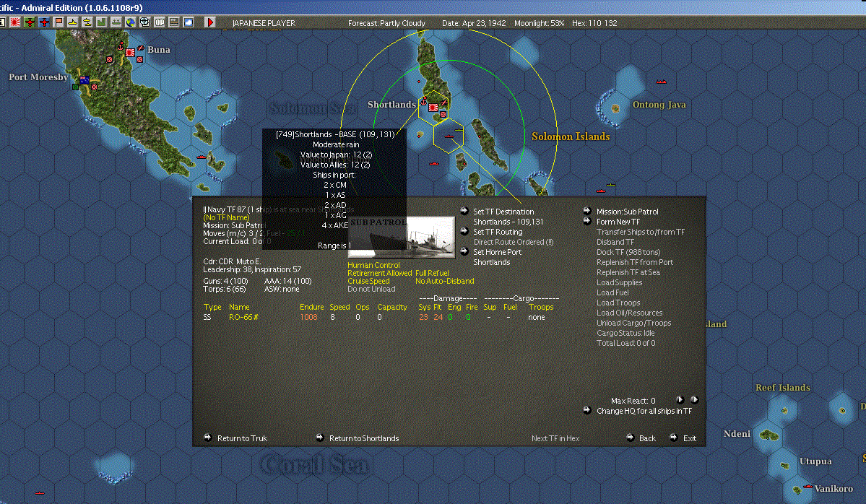The width and height of the screenshot is (866, 504).
Task: Select the red submarine TF in highlighted hex
Action: tap(449, 136)
